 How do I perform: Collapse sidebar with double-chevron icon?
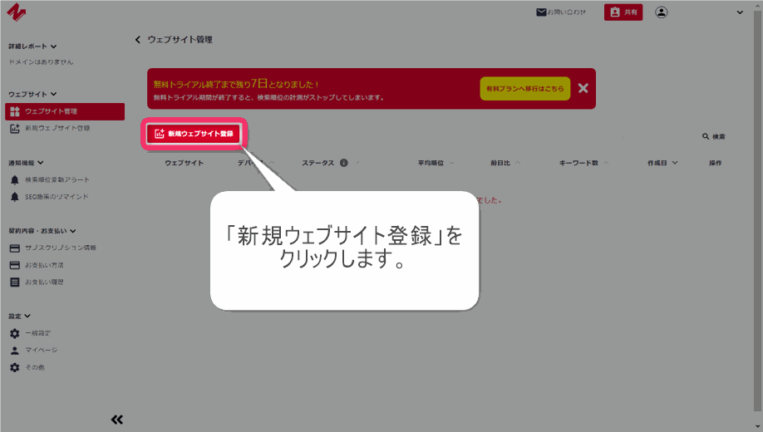point(117,419)
